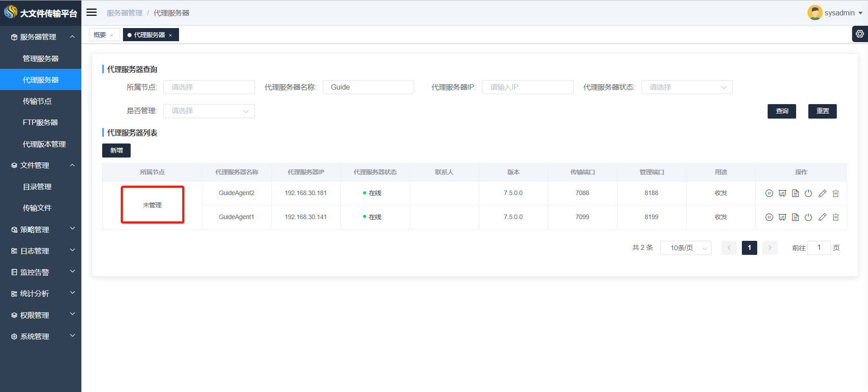Open the 是否管理 dropdown

click(209, 111)
